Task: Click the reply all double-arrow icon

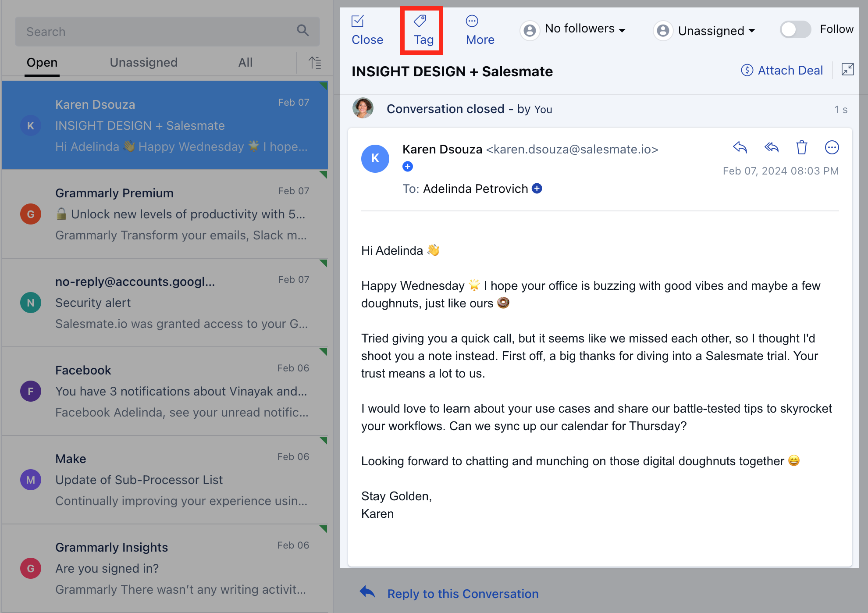Action: point(771,147)
